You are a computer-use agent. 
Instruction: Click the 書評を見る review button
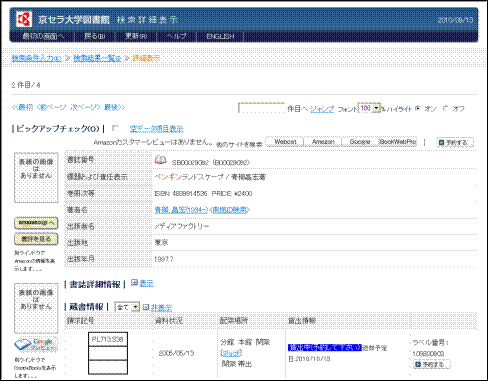click(x=36, y=239)
